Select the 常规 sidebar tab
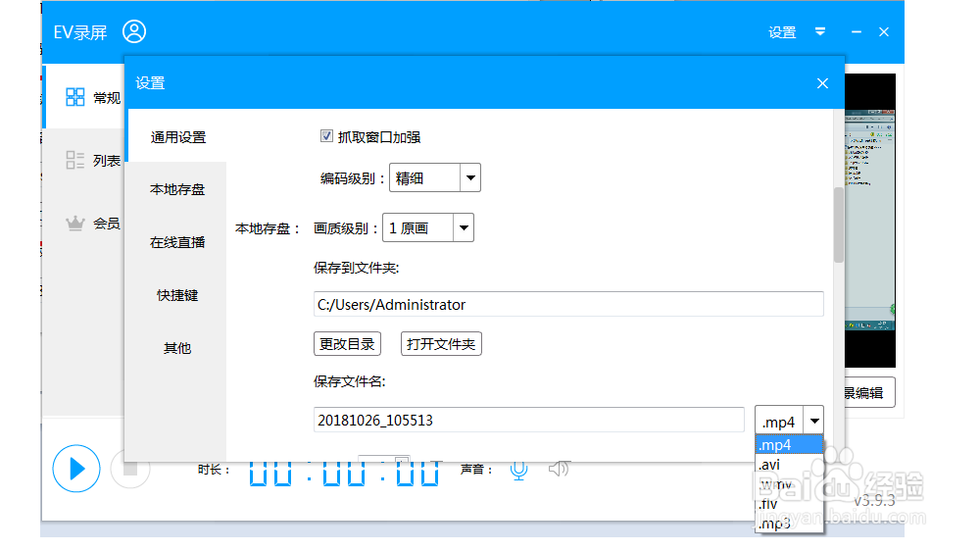This screenshot has height=551, width=980. (x=85, y=97)
